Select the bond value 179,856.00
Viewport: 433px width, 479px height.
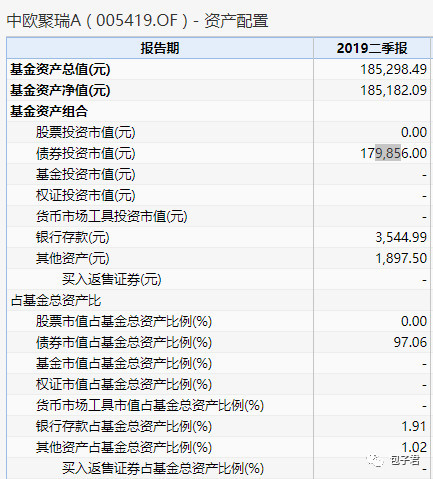393,153
